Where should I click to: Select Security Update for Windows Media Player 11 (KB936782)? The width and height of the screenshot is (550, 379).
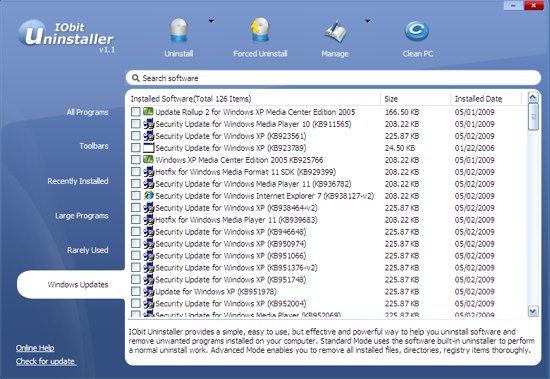(x=253, y=184)
